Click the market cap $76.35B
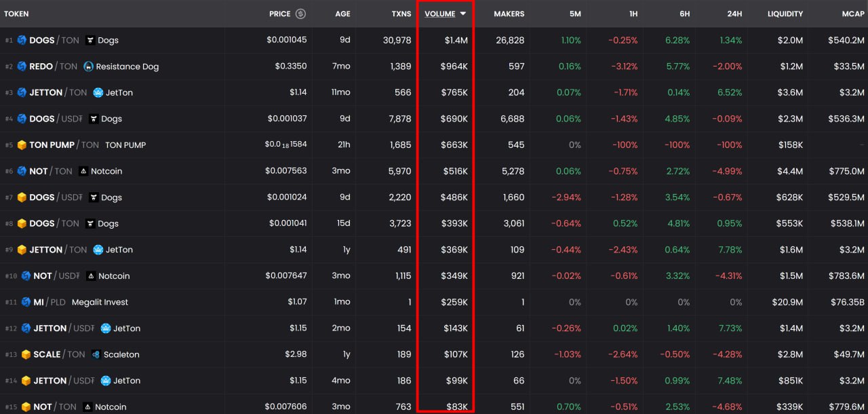868x414 pixels. click(848, 302)
